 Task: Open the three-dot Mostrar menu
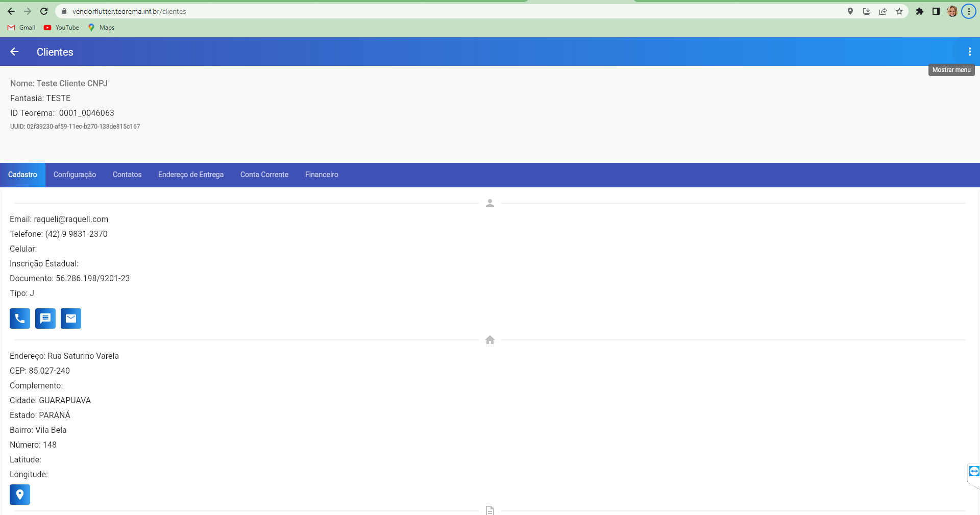tap(969, 52)
